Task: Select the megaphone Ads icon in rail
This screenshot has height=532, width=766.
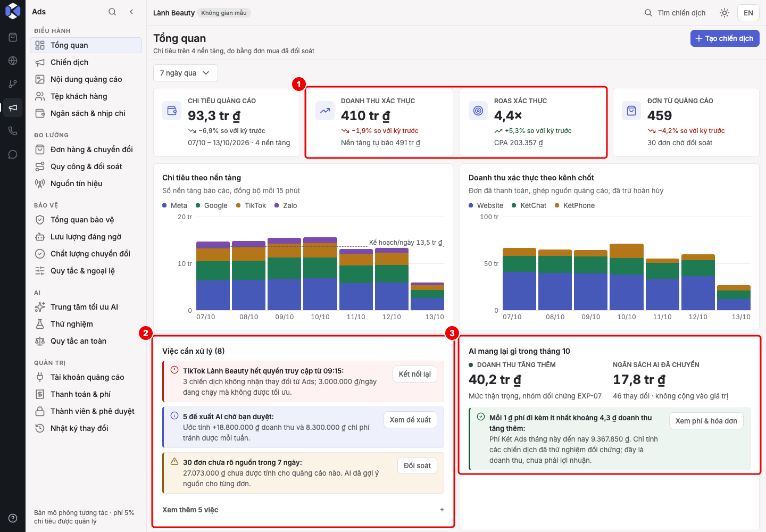Action: pos(13,107)
